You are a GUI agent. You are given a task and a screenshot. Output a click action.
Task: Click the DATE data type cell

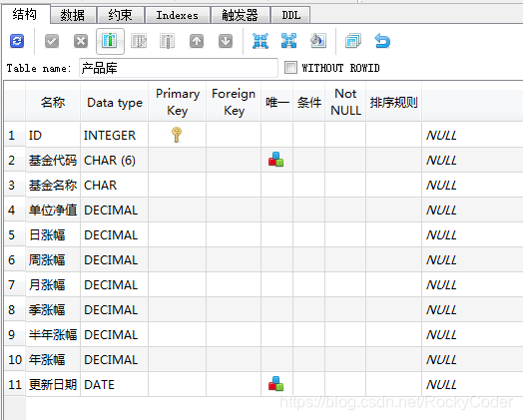[115, 384]
